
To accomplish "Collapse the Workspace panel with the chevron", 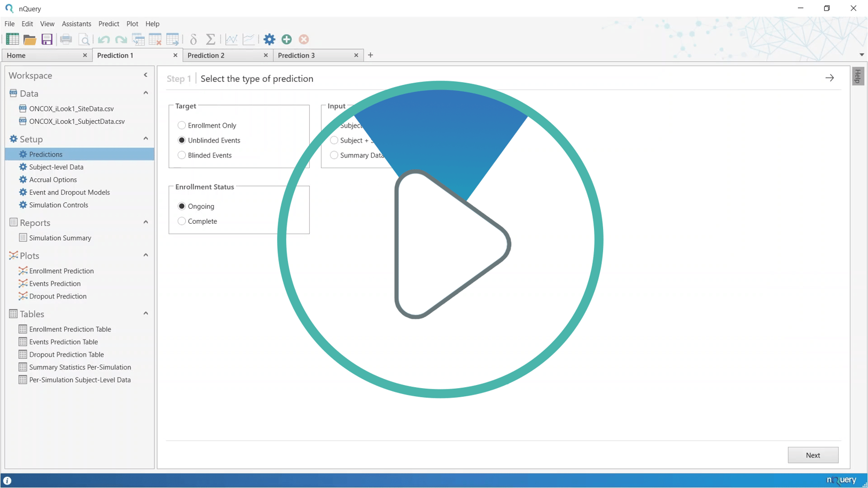I will (x=145, y=75).
